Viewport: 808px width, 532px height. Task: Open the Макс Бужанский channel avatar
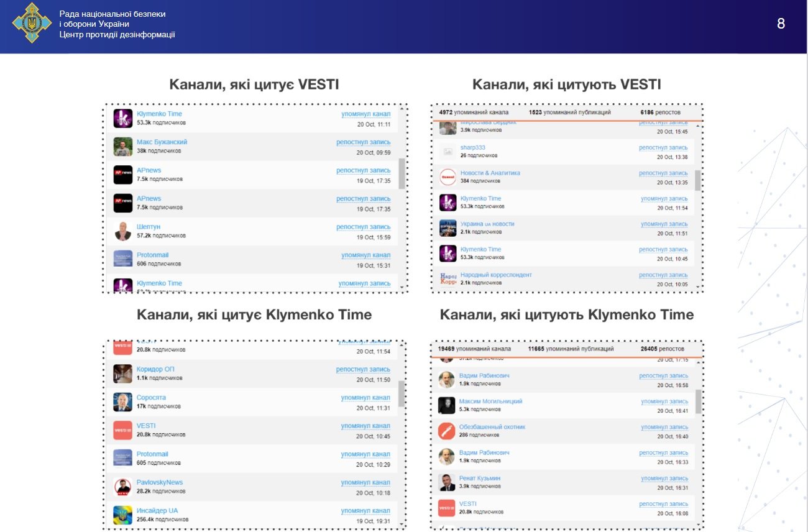(x=123, y=147)
